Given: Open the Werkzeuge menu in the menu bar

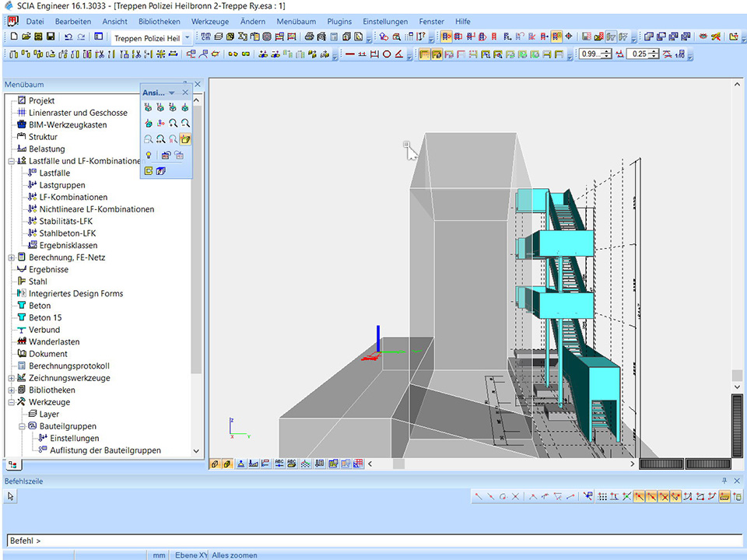Looking at the screenshot, I should pos(209,21).
